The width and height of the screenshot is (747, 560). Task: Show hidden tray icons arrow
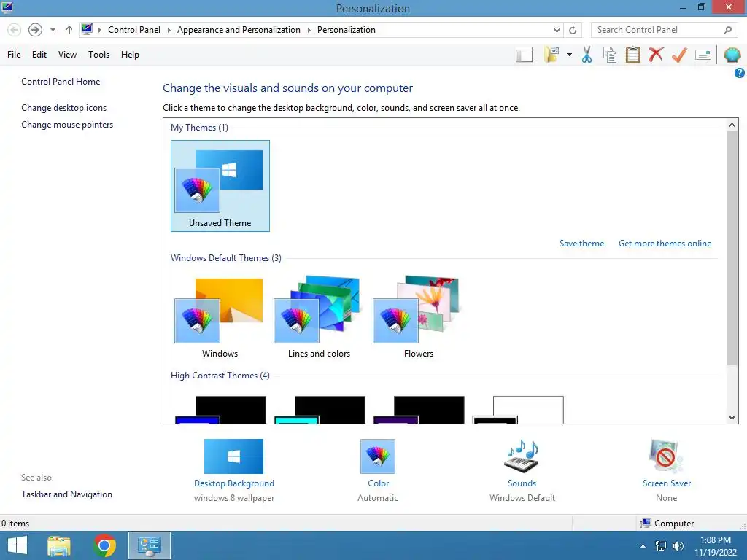[x=643, y=546]
